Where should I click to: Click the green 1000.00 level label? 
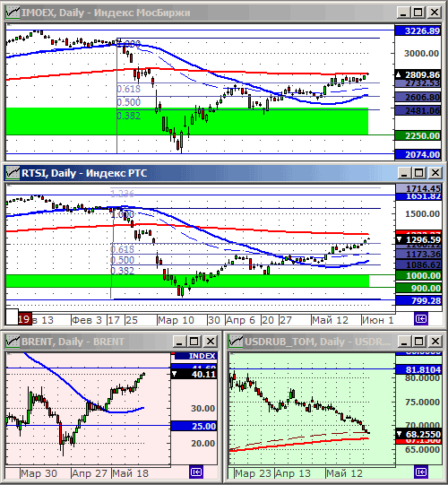[x=419, y=275]
